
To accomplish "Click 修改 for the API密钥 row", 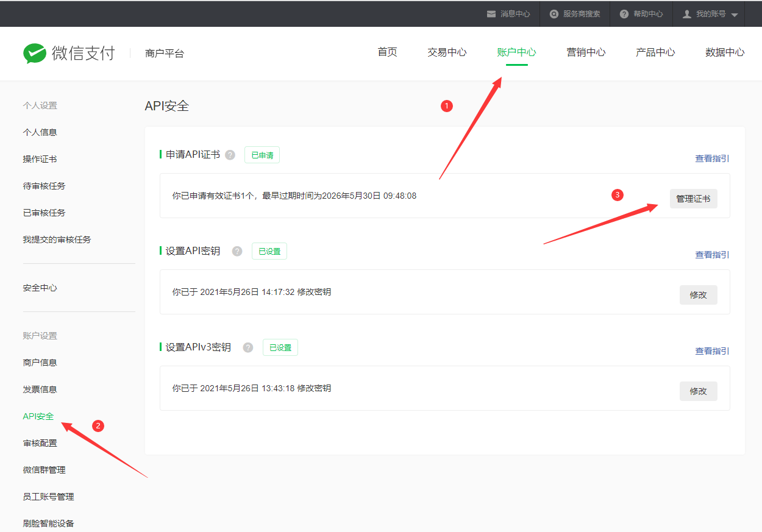I will coord(698,295).
